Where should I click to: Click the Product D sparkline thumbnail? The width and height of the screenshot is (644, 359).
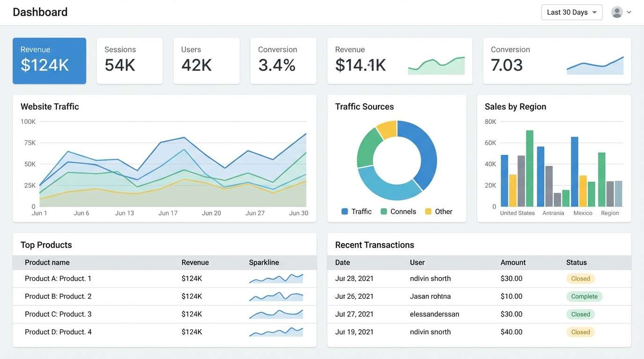[x=276, y=332]
